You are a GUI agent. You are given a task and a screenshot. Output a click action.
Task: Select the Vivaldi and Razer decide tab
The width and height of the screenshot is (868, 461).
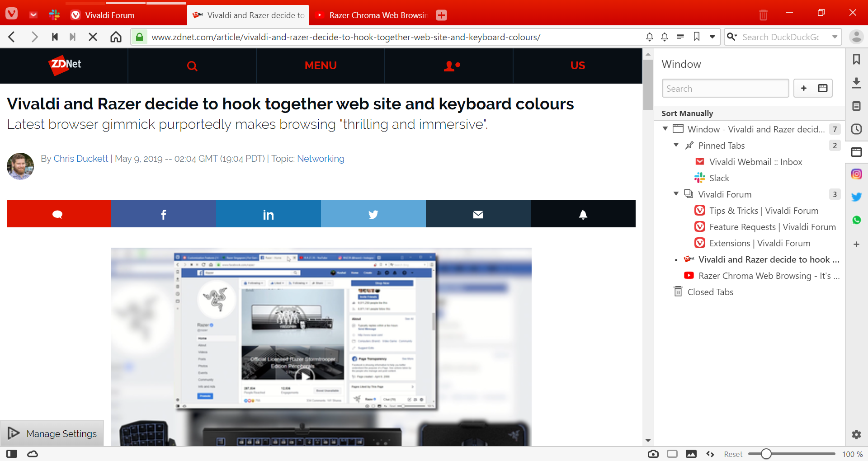(x=248, y=15)
